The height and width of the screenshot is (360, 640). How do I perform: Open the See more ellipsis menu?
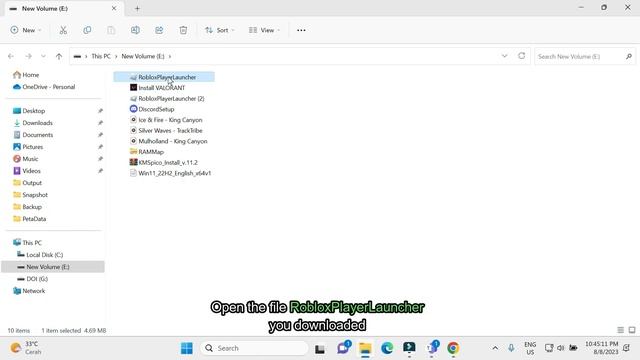tap(301, 30)
